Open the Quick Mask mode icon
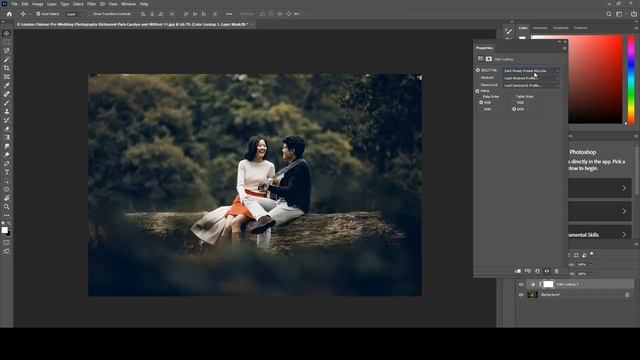This screenshot has height=360, width=640. pos(7,242)
